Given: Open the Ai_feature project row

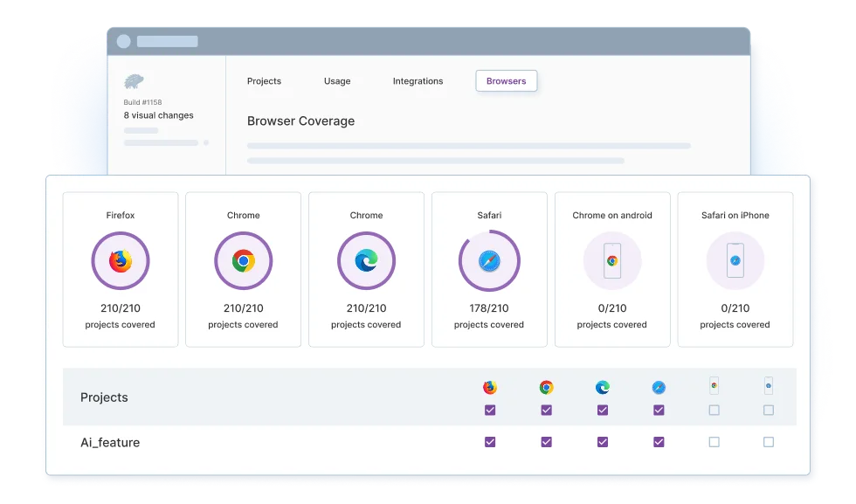Looking at the screenshot, I should [x=110, y=443].
